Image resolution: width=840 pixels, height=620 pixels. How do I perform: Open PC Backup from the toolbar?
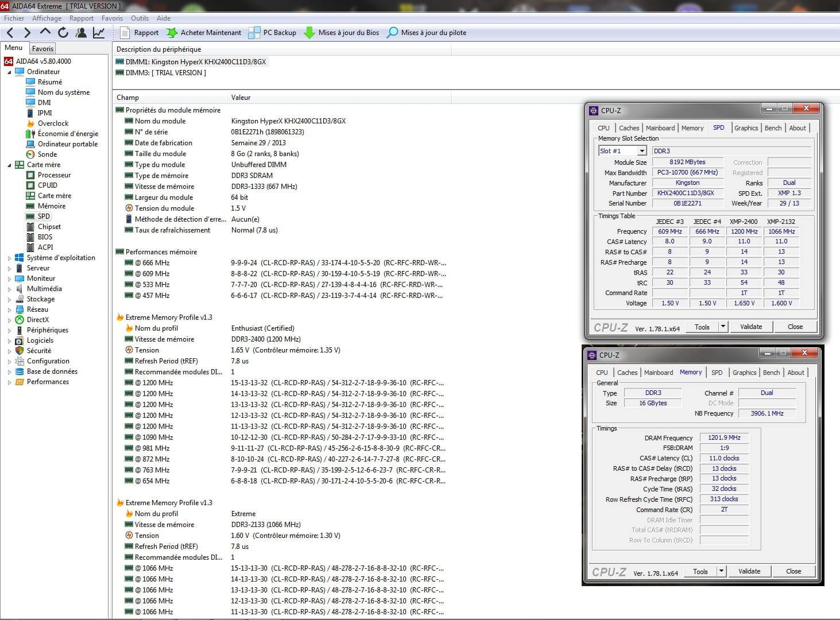pyautogui.click(x=272, y=33)
